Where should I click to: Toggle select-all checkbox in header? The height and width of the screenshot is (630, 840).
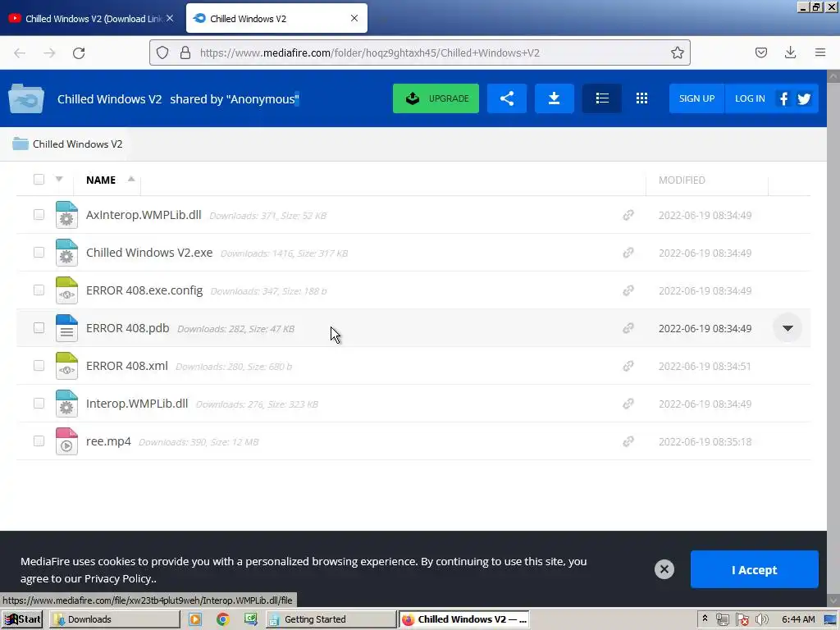pos(39,179)
